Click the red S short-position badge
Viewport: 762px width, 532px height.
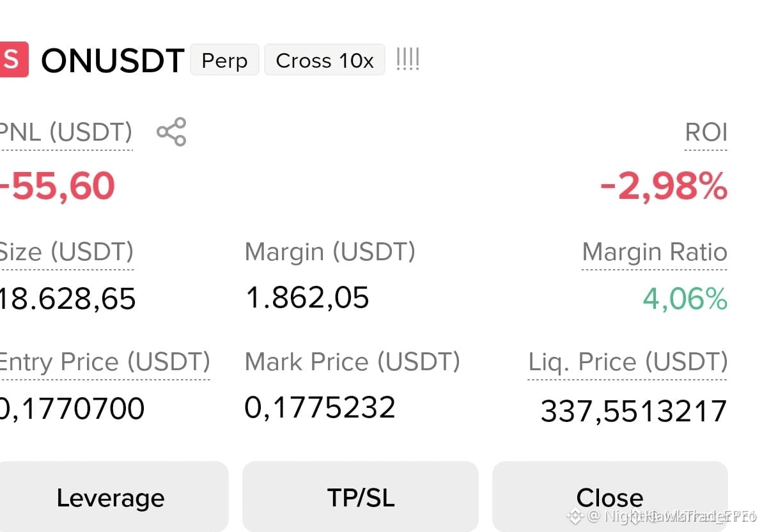14,60
